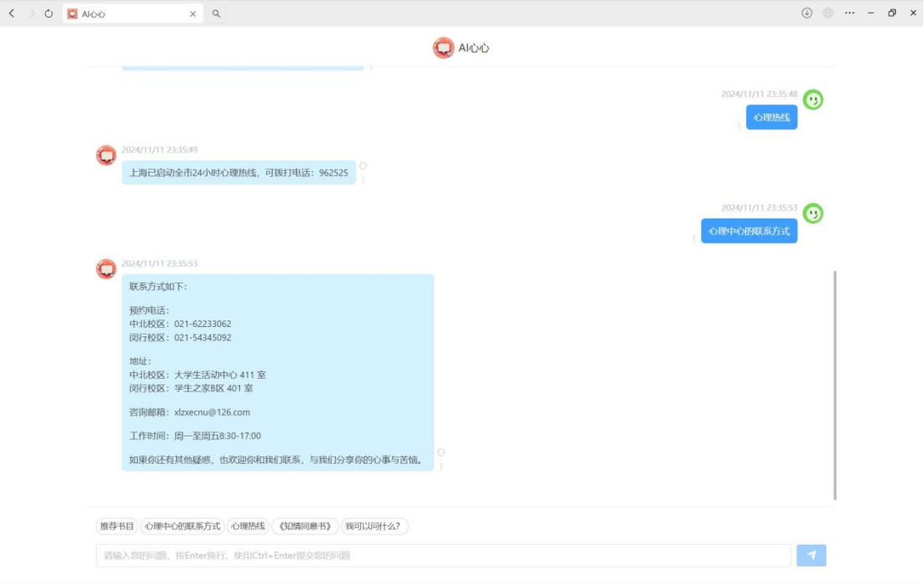Click the 推荐书目 quick suggestion button

click(117, 526)
